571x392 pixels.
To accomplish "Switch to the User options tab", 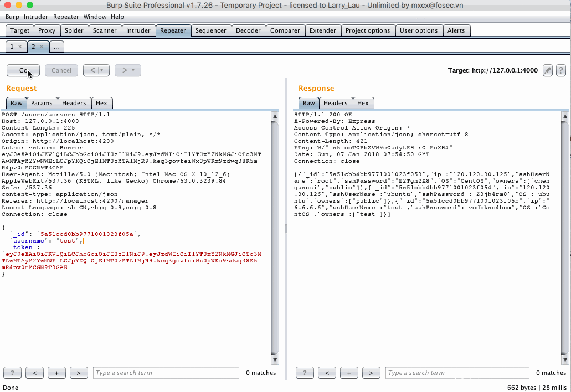I will (419, 30).
